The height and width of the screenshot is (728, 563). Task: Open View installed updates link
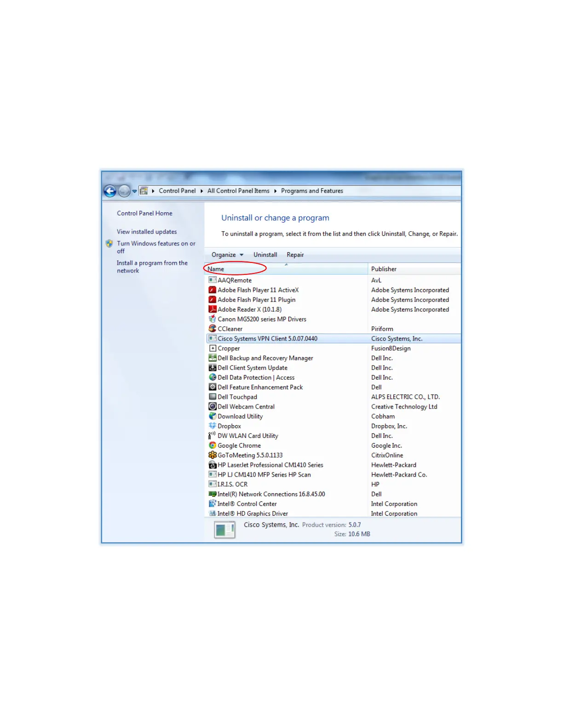(147, 232)
